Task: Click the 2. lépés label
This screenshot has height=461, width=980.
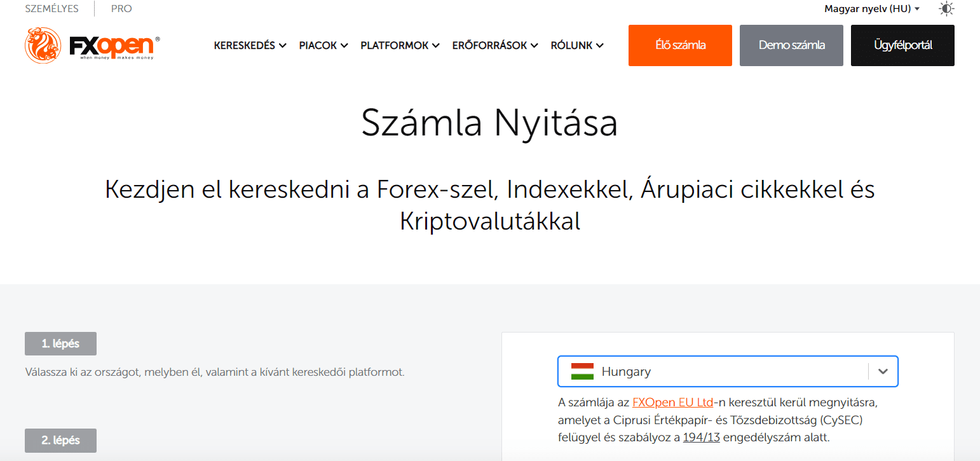Action: click(60, 441)
